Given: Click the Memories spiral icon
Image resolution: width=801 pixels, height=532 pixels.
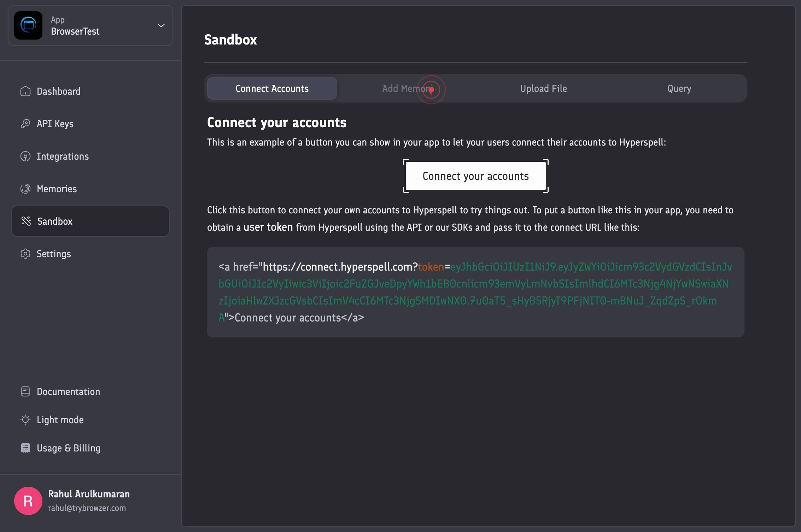Looking at the screenshot, I should coord(25,189).
